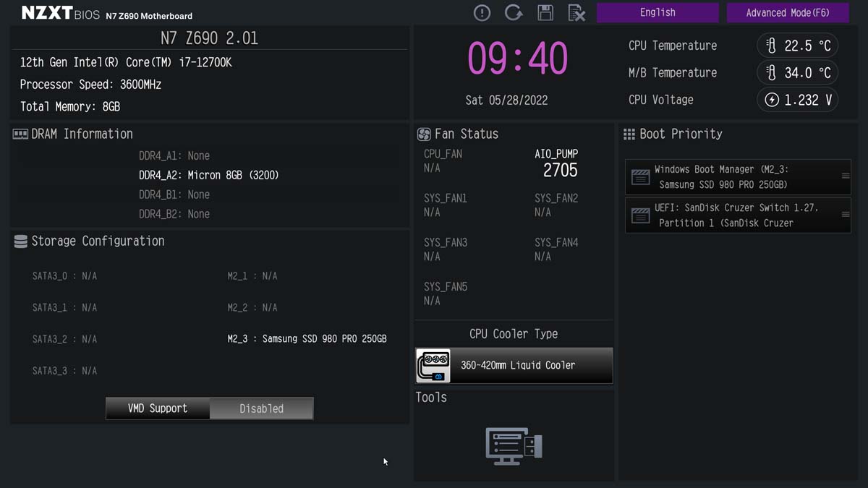Grab the SanDisk Cruzer entry reorder handle

[845, 215]
